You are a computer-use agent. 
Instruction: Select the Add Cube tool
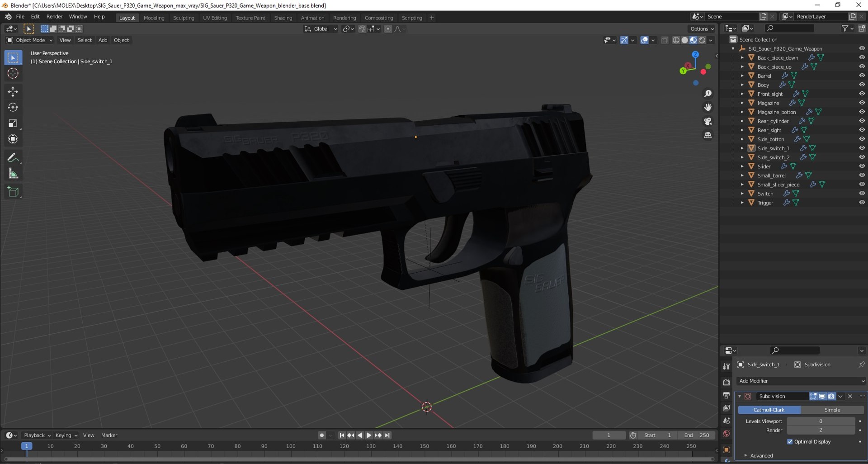pyautogui.click(x=13, y=192)
